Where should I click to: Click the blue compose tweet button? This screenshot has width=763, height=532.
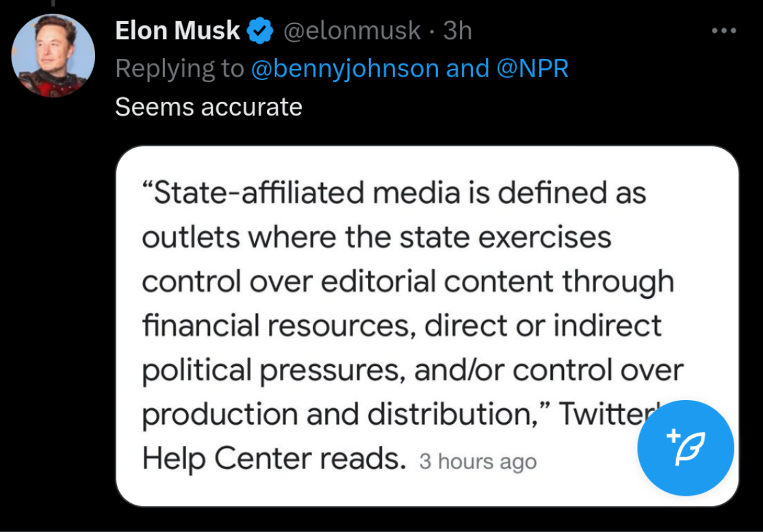(x=685, y=448)
